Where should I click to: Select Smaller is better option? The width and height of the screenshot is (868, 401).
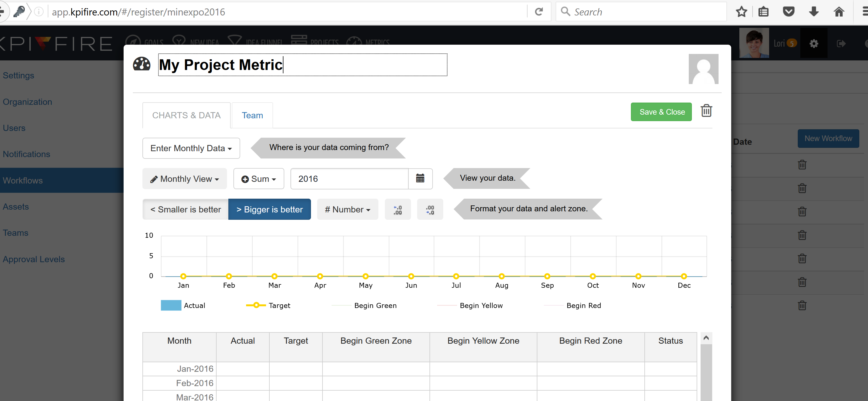[185, 209]
